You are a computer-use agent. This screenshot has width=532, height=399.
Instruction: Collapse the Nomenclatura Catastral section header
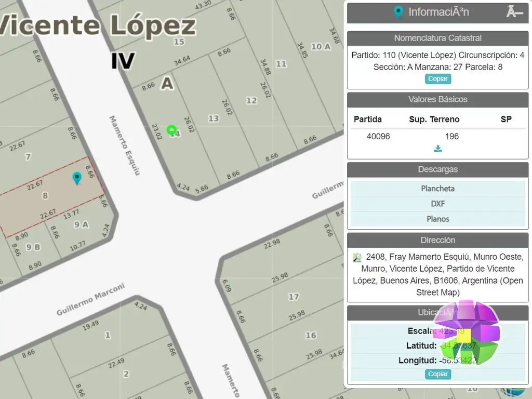point(437,38)
